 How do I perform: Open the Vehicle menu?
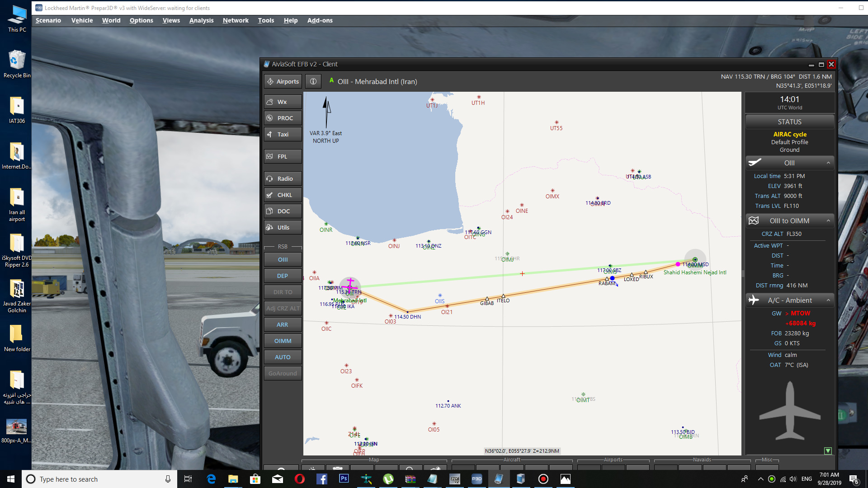pos(82,20)
